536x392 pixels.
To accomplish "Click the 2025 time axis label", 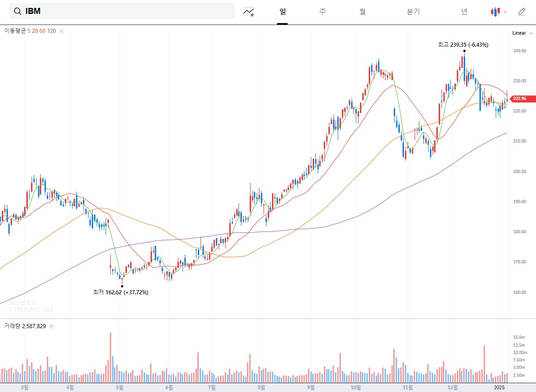I will tap(499, 387).
